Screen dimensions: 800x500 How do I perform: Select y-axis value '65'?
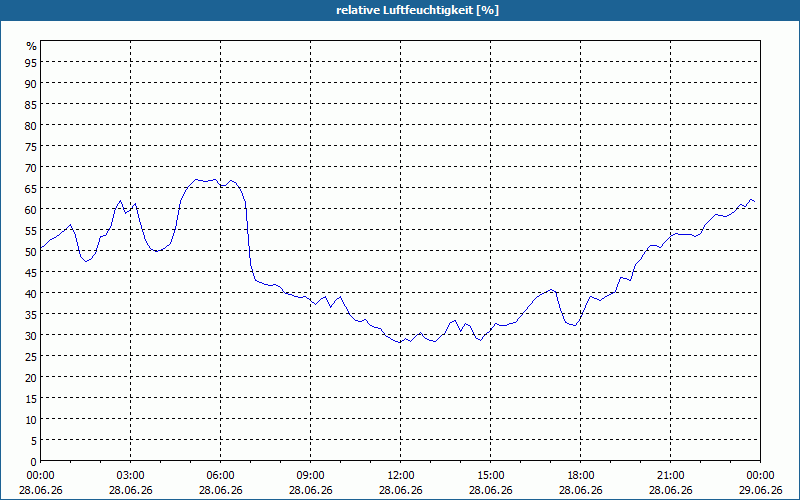point(31,188)
